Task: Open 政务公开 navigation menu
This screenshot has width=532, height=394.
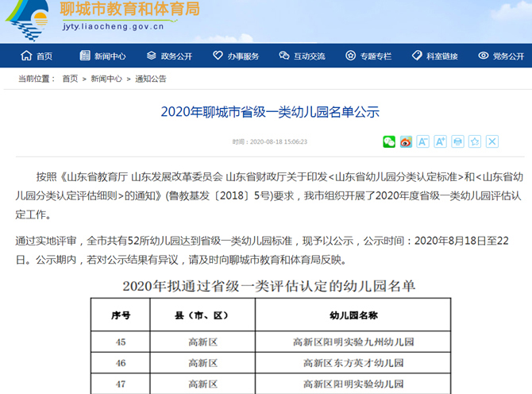Action: click(x=169, y=56)
